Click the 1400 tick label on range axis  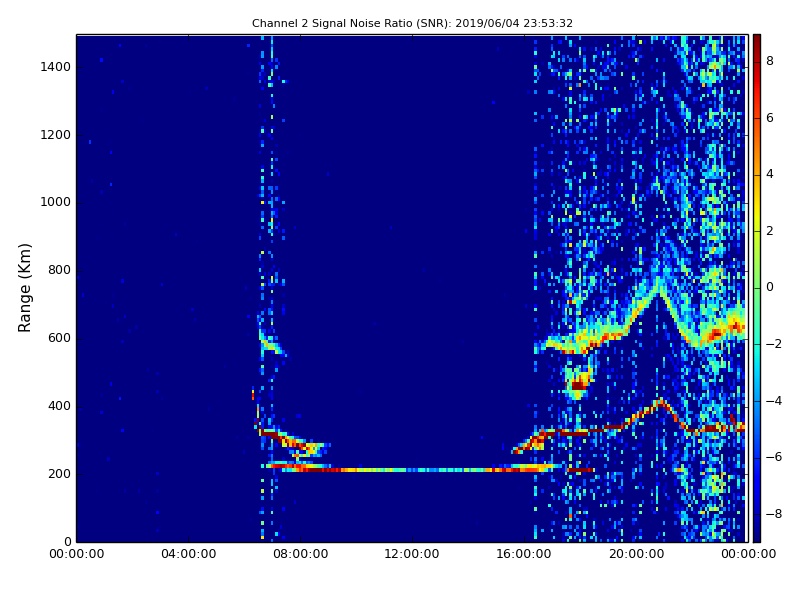click(x=56, y=67)
